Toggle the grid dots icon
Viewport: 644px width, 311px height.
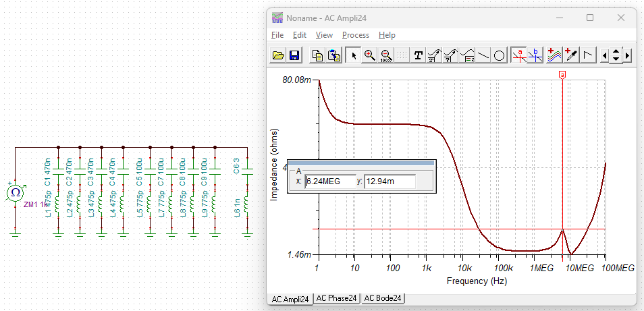(x=402, y=55)
